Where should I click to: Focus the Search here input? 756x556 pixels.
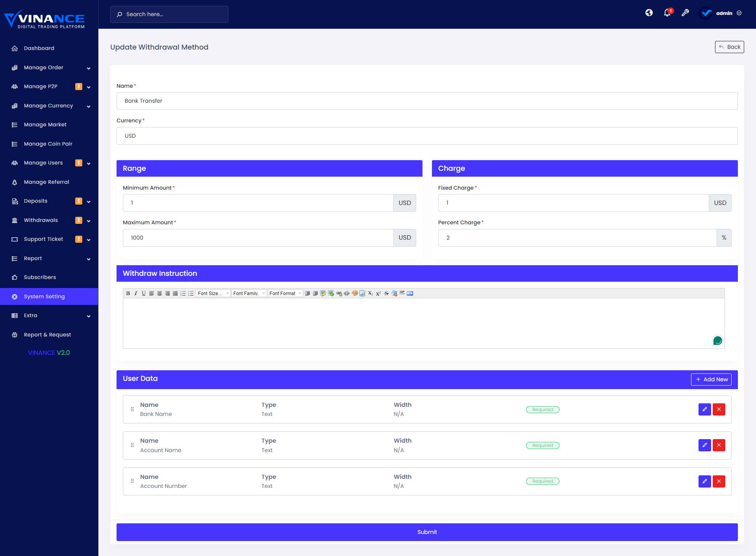click(x=169, y=14)
